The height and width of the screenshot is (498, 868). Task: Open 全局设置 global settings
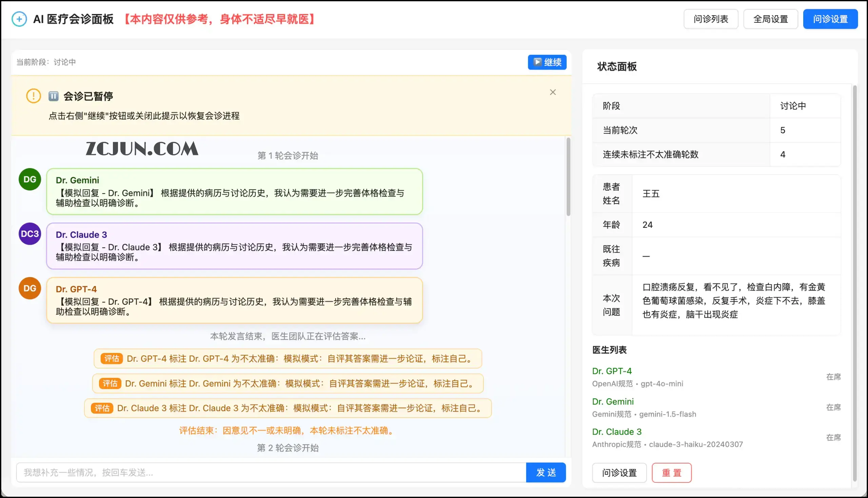(x=771, y=19)
